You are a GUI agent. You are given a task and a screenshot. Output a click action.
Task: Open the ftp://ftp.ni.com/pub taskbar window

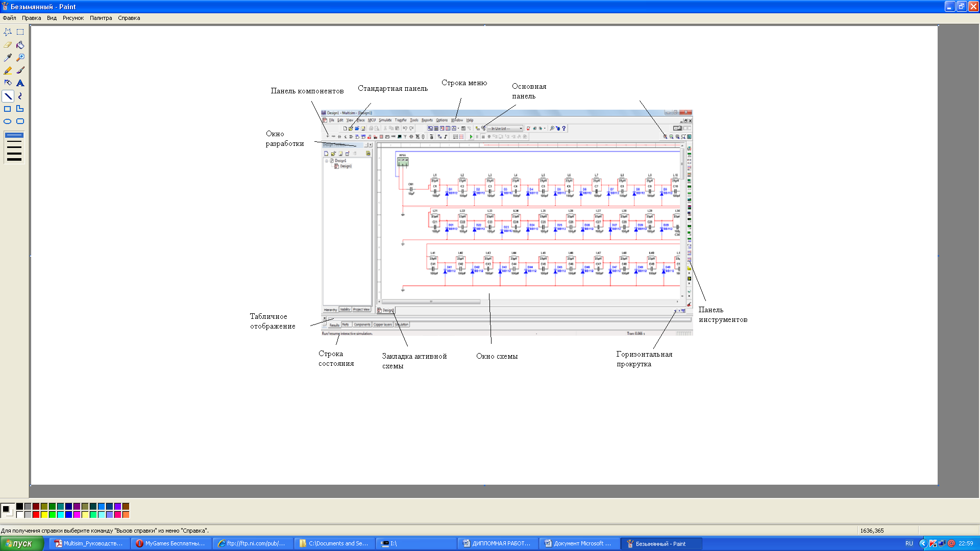[x=253, y=543]
